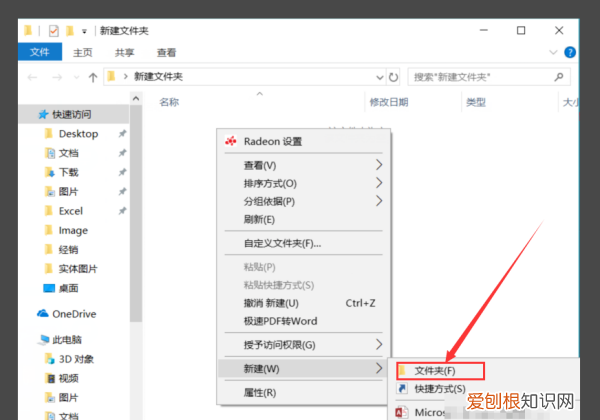Click the Forward navigation arrow
The image size is (600, 420).
pyautogui.click(x=57, y=78)
